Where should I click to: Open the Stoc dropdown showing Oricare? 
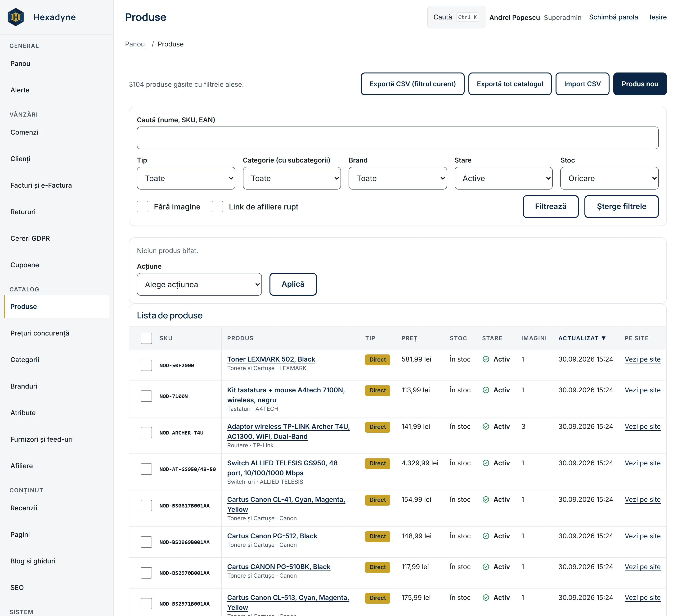click(x=609, y=178)
